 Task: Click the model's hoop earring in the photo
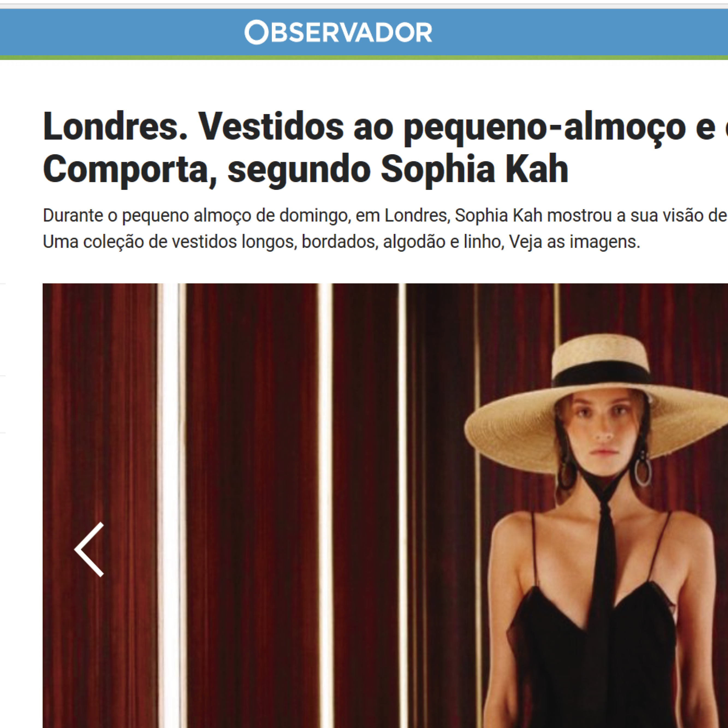tap(643, 471)
